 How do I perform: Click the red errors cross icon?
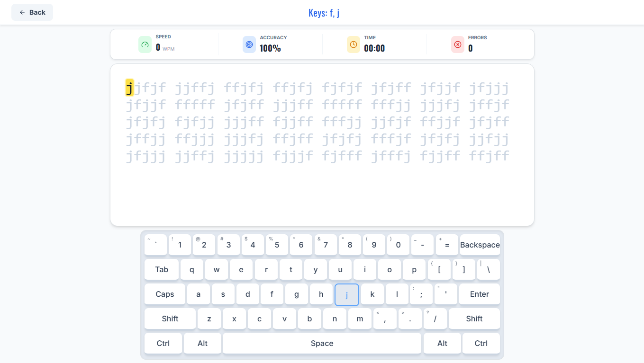click(x=457, y=44)
